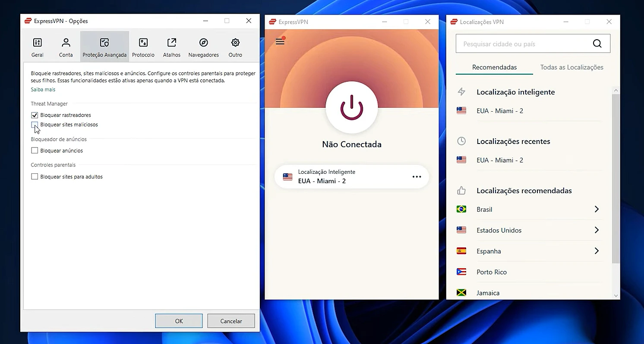The image size is (644, 344).
Task: Enable Bloquear sites para adultos checkbox
Action: point(35,177)
